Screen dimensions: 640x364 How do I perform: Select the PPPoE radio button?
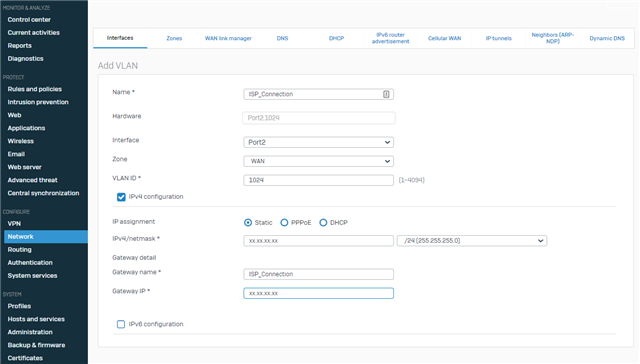[284, 223]
